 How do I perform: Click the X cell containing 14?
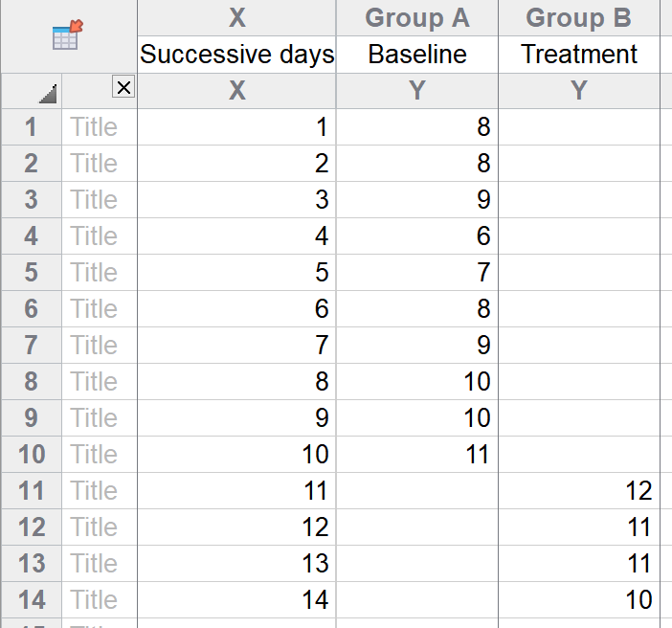[236, 599]
